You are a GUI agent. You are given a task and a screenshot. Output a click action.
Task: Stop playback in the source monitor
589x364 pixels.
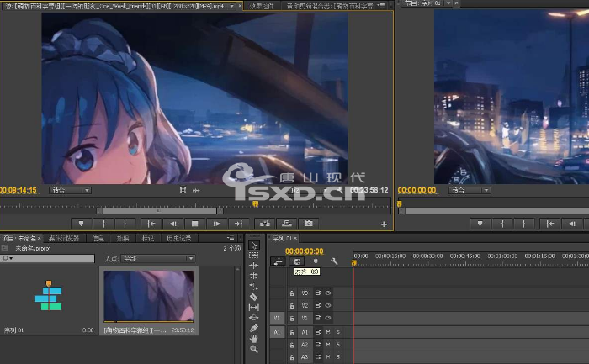[x=194, y=224]
